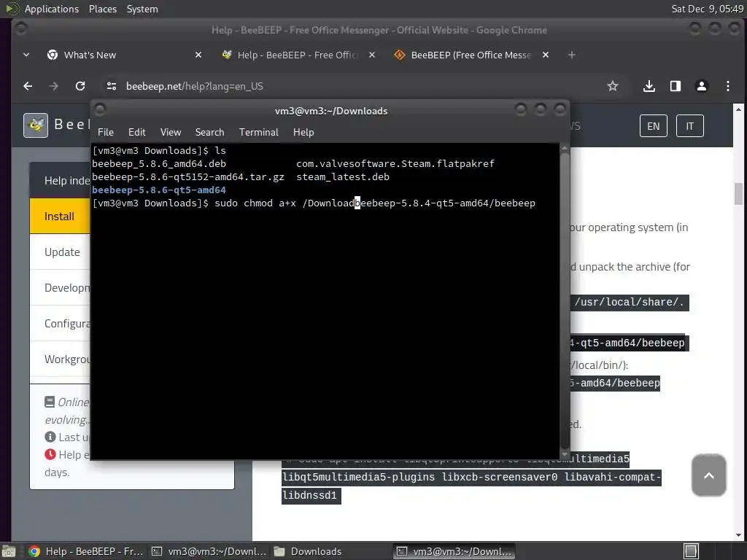Expand the Chrome tab search chevron

click(26, 55)
